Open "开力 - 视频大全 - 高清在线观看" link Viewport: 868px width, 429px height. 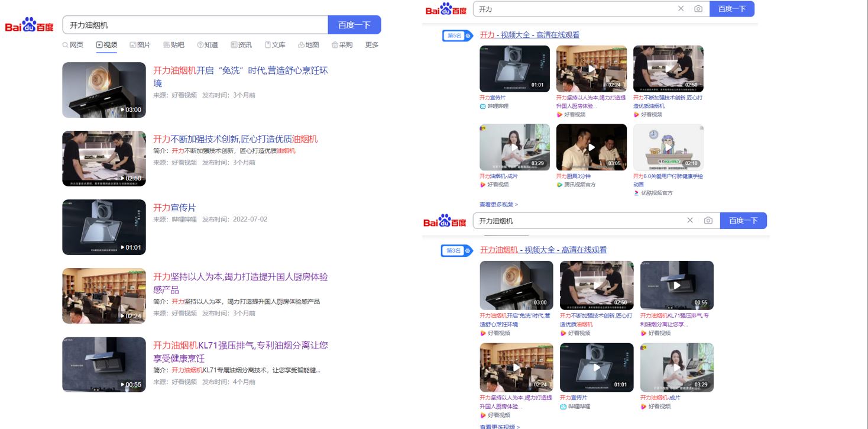529,35
